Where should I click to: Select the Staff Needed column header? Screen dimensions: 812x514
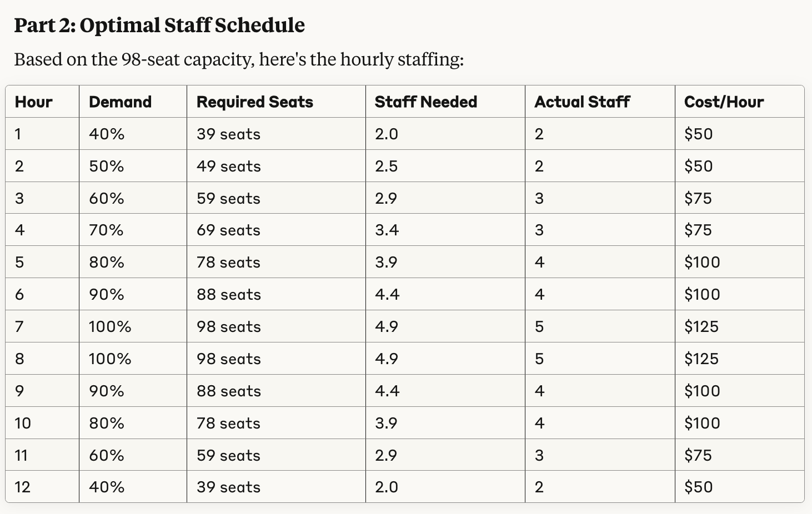(426, 102)
